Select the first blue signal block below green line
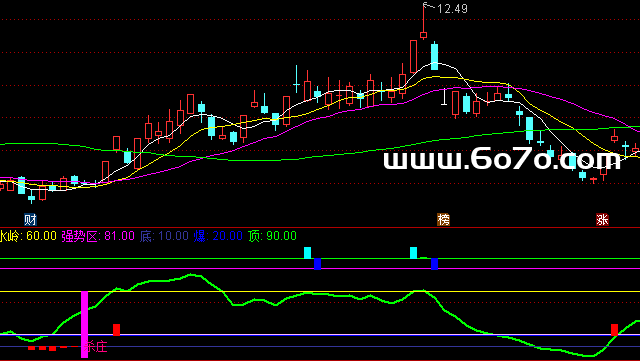 [318, 264]
